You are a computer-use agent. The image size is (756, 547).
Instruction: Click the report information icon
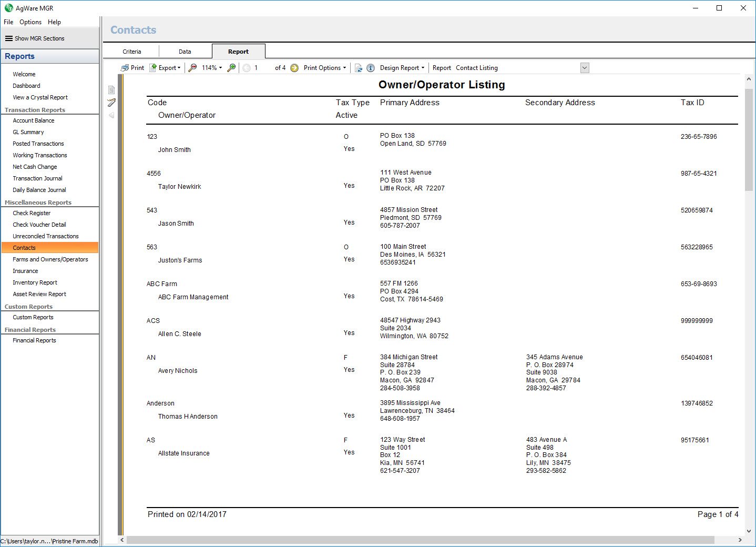371,68
